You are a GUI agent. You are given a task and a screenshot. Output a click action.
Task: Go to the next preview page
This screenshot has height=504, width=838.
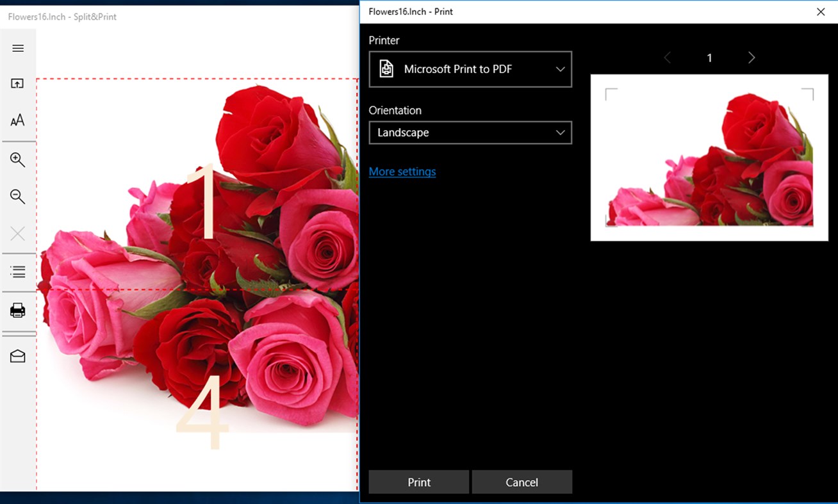[751, 58]
